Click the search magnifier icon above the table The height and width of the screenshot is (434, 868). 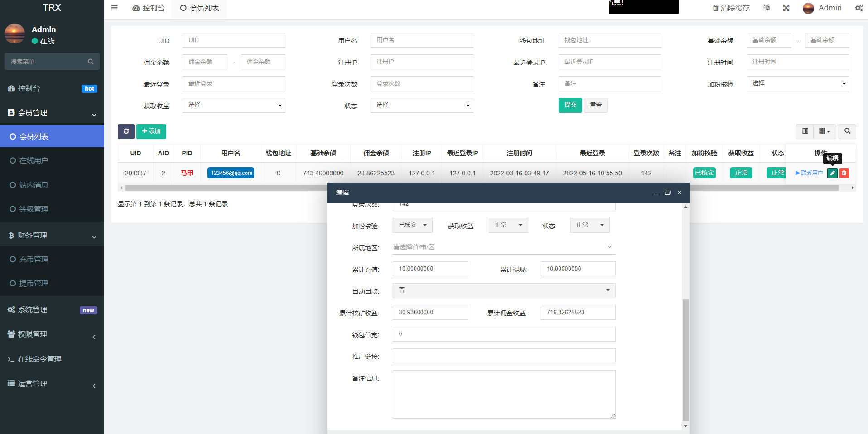847,131
